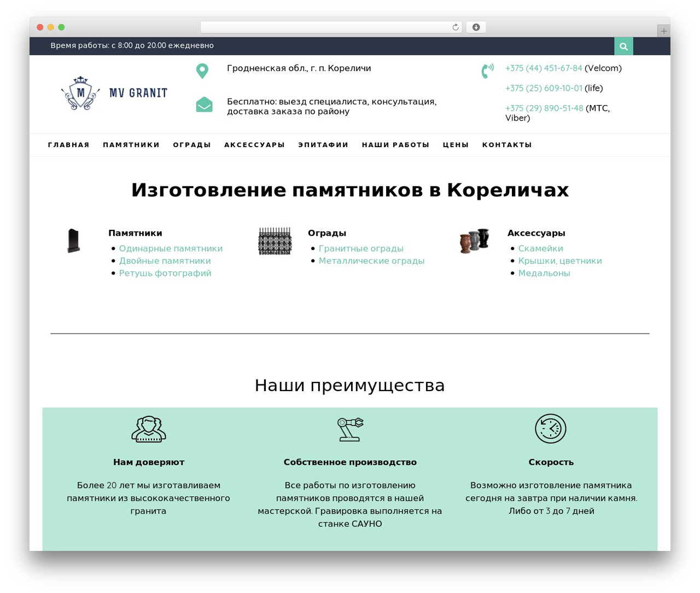Image resolution: width=700 pixels, height=593 pixels.
Task: Click the black gravestone thumbnail next to Памятники
Action: pyautogui.click(x=73, y=241)
